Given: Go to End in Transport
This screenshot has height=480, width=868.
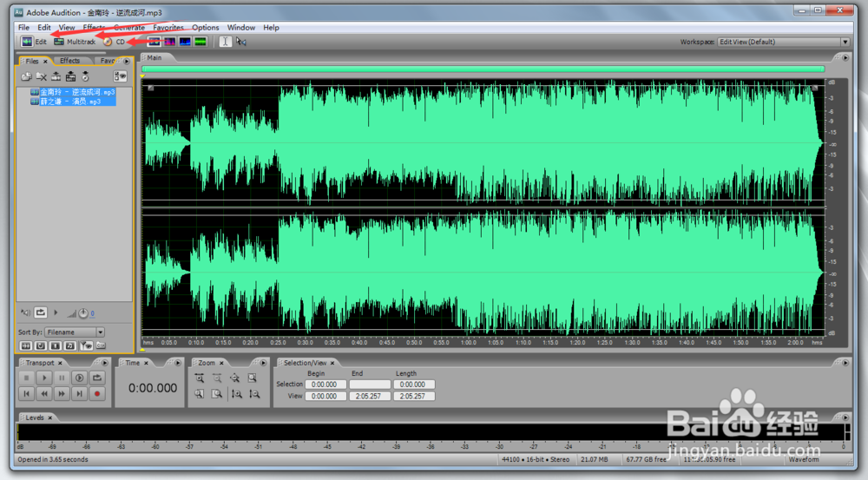Looking at the screenshot, I should [x=79, y=393].
